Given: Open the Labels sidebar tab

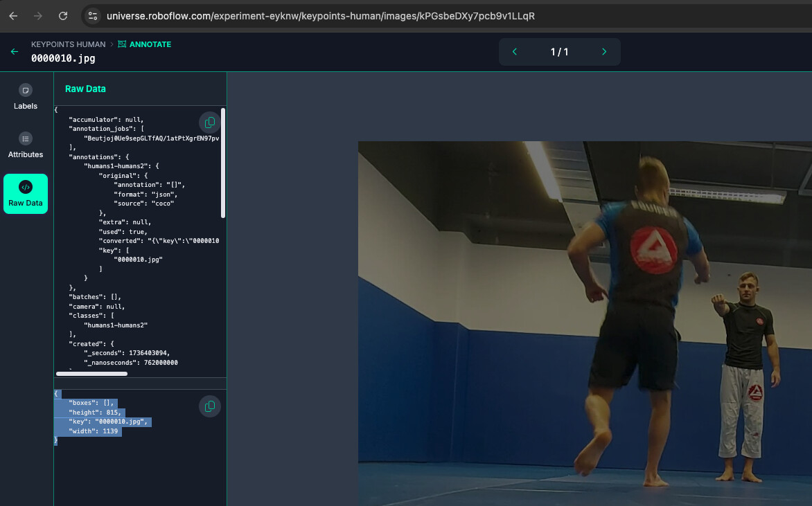Looking at the screenshot, I should click(26, 97).
